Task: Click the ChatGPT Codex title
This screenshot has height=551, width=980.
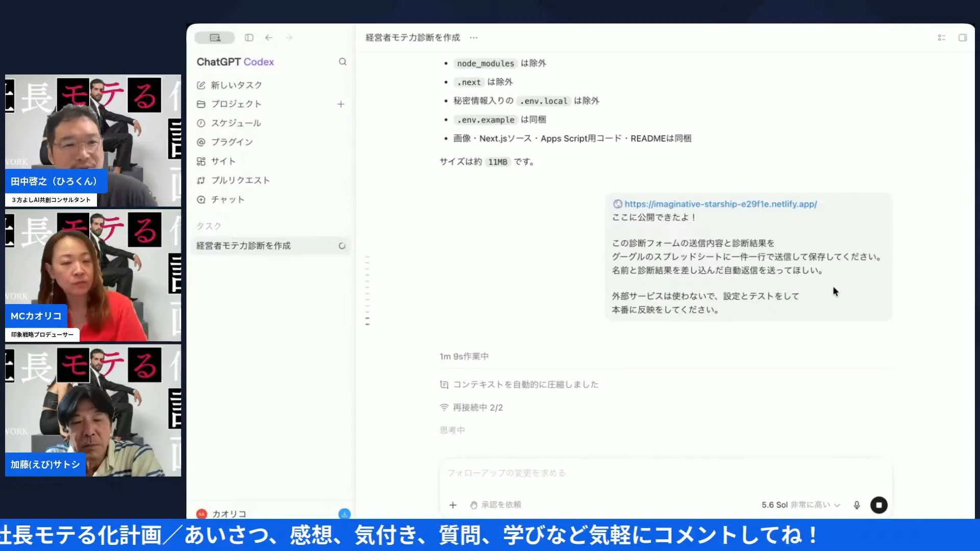Action: coord(235,62)
